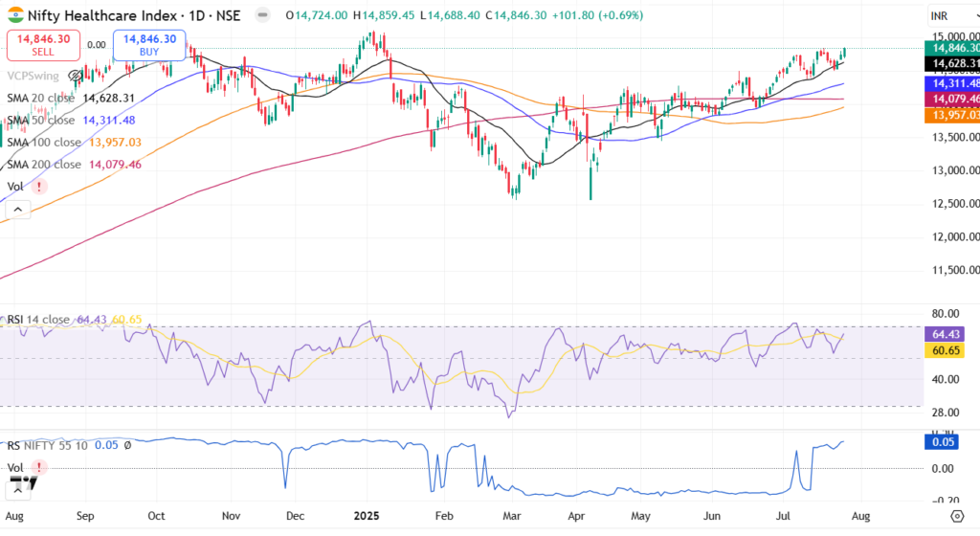Click the Jun time axis label

(x=712, y=516)
